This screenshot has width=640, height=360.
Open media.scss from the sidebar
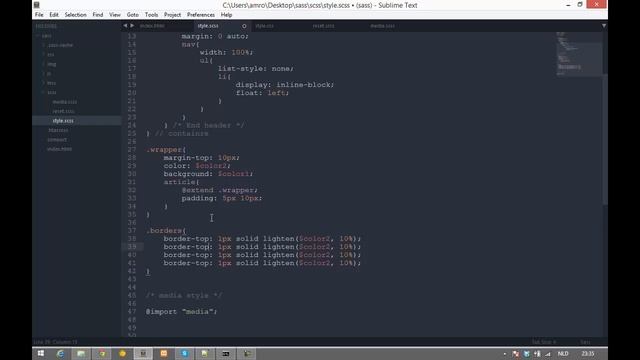(64, 102)
